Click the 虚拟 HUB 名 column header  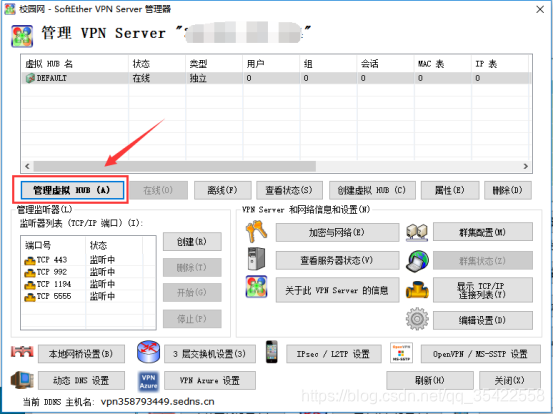tap(75, 64)
